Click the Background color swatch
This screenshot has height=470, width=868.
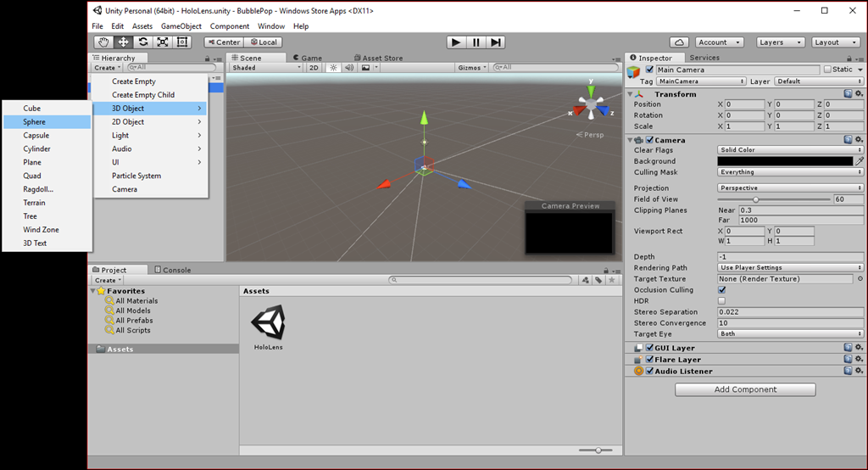click(785, 160)
